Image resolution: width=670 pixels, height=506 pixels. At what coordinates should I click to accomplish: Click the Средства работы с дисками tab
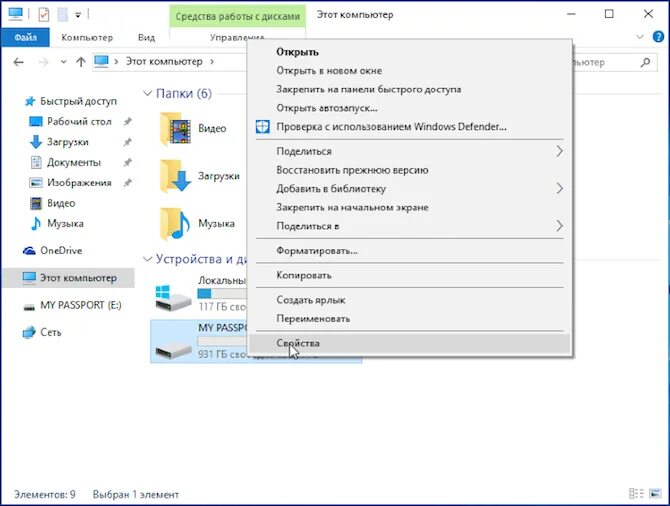238,16
